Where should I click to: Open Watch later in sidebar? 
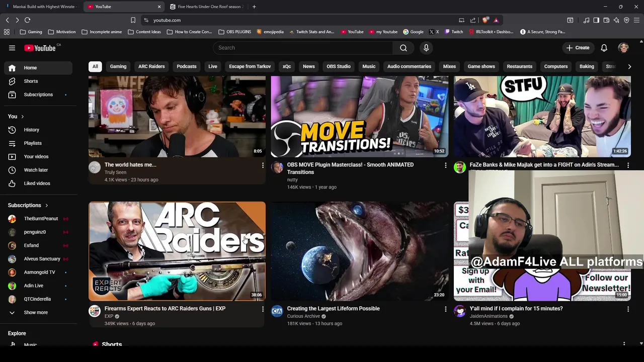coord(38,170)
